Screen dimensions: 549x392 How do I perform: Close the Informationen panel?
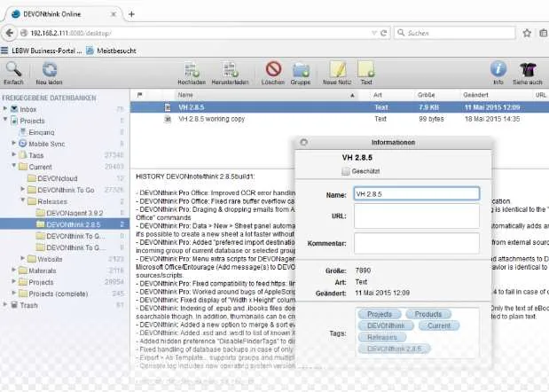(304, 143)
